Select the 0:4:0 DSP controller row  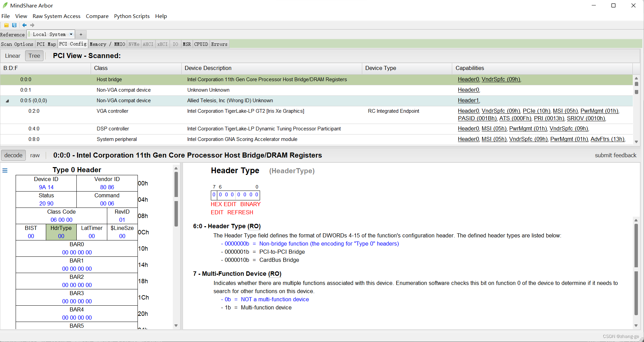coord(316,129)
